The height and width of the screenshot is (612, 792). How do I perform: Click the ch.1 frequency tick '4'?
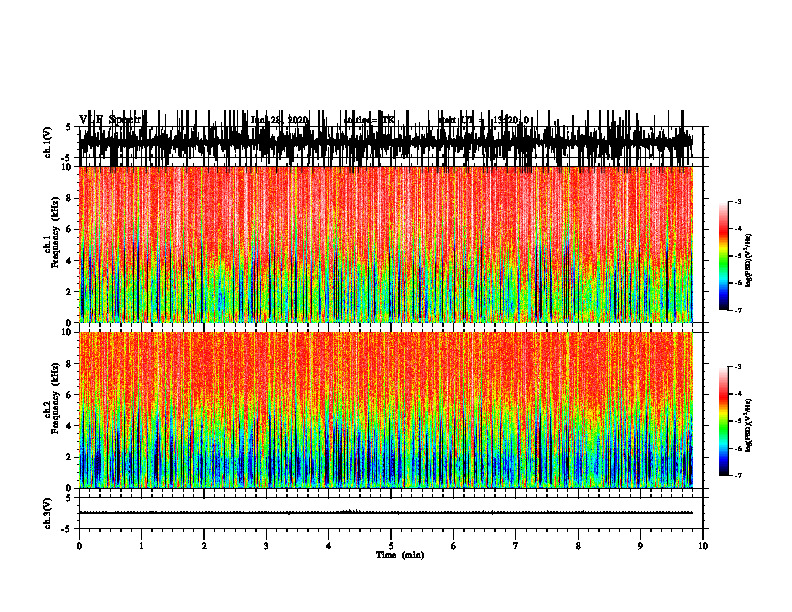tap(70, 261)
